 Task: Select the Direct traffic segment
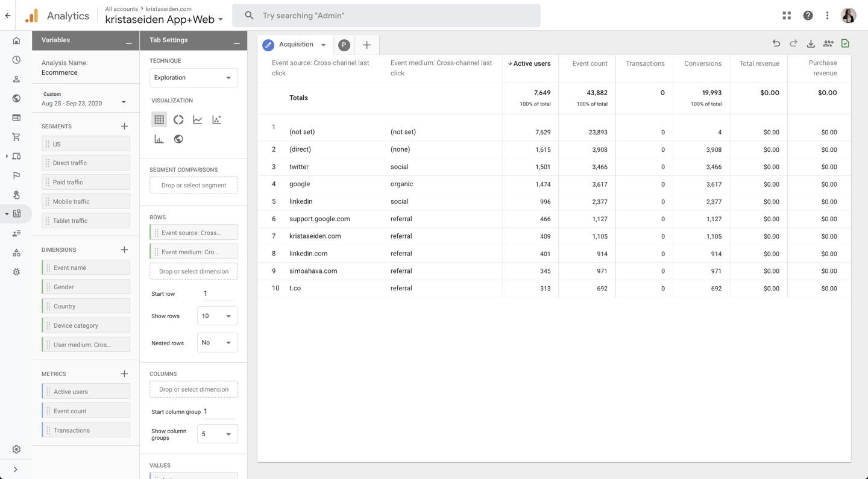[86, 163]
